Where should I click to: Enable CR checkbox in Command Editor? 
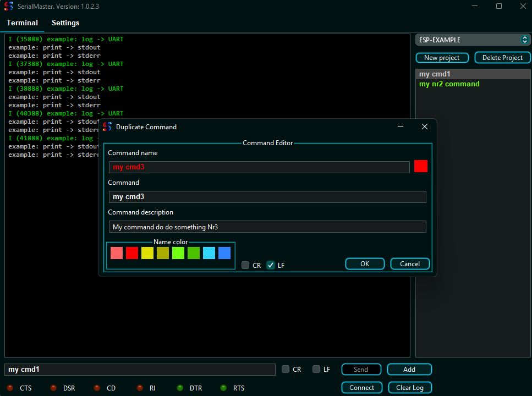pos(245,265)
